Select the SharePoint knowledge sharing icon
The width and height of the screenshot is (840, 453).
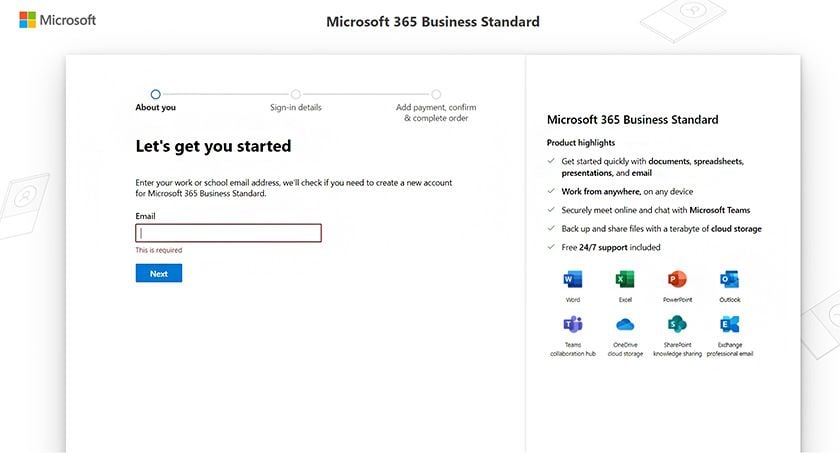pos(677,324)
